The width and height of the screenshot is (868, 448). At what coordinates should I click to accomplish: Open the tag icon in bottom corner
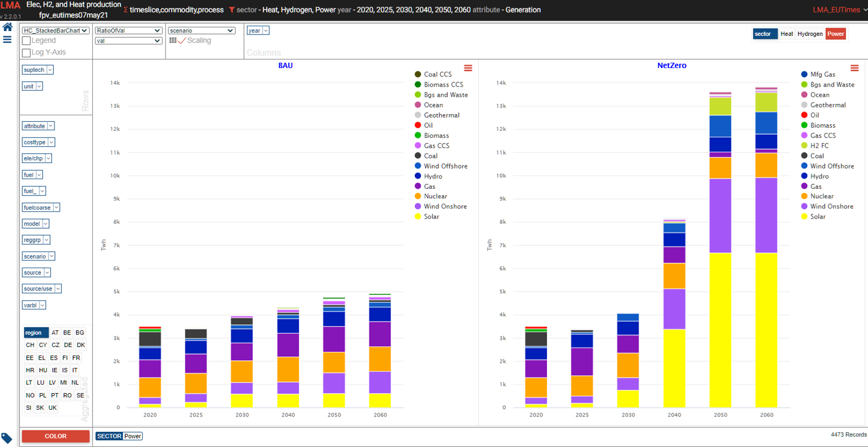(x=7, y=438)
